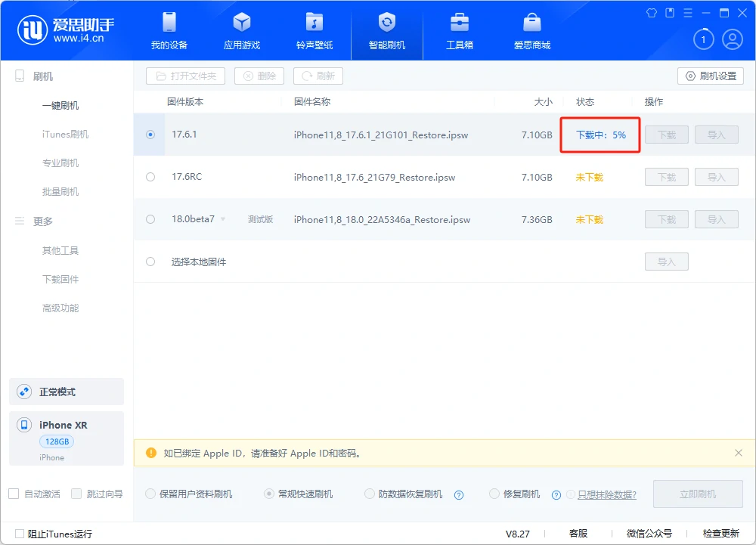Open the 爱思商城 store section
The image size is (756, 545).
(x=531, y=31)
